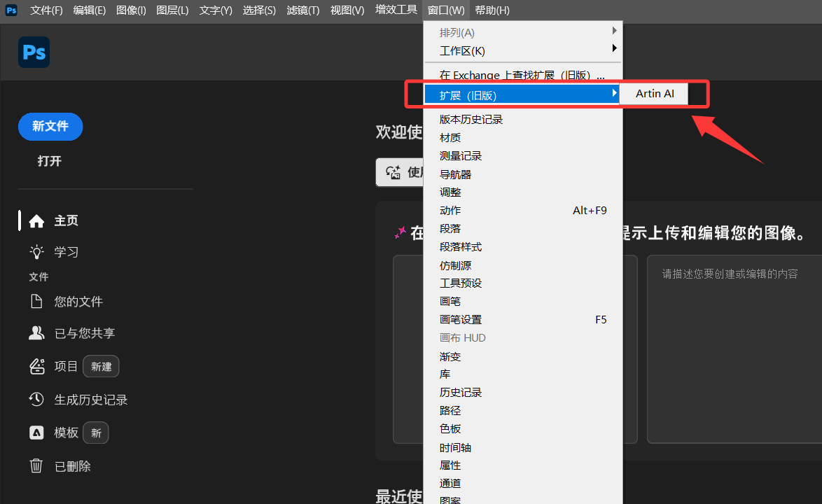Go to 主页 in sidebar

[x=66, y=220]
